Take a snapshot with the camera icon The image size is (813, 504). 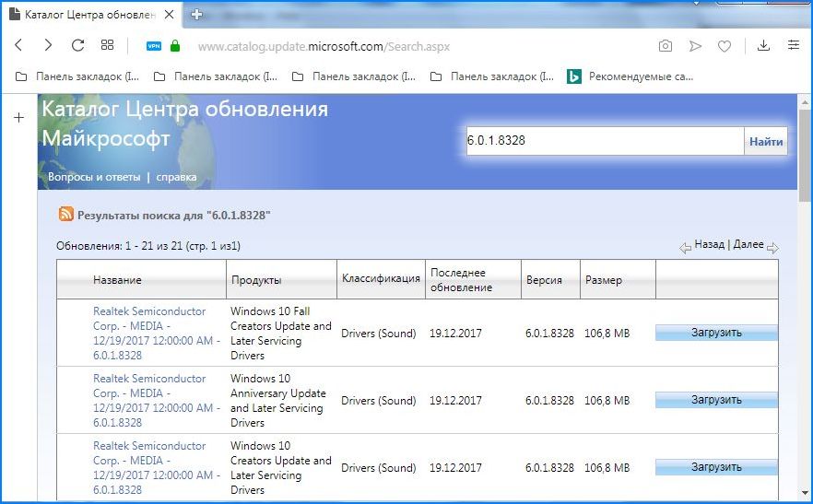(666, 46)
